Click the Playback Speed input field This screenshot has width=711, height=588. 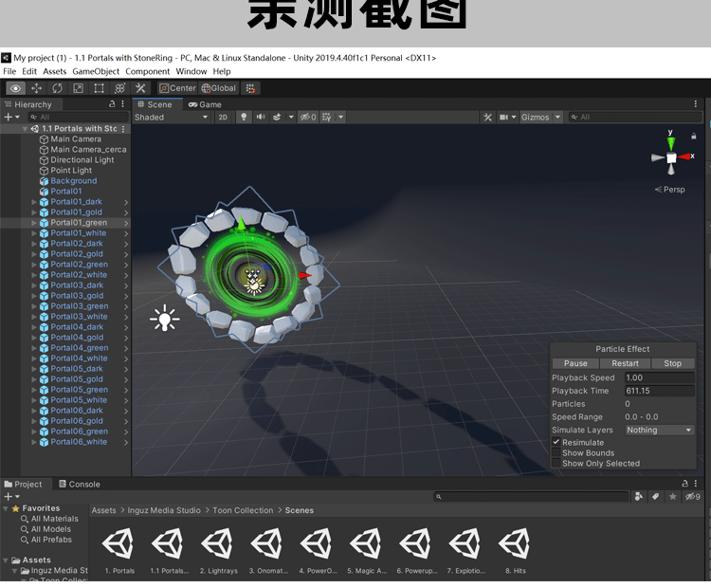click(x=659, y=378)
